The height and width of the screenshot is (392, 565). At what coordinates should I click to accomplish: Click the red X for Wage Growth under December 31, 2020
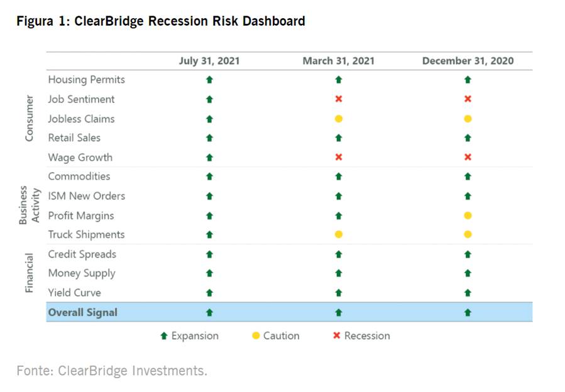pyautogui.click(x=468, y=157)
